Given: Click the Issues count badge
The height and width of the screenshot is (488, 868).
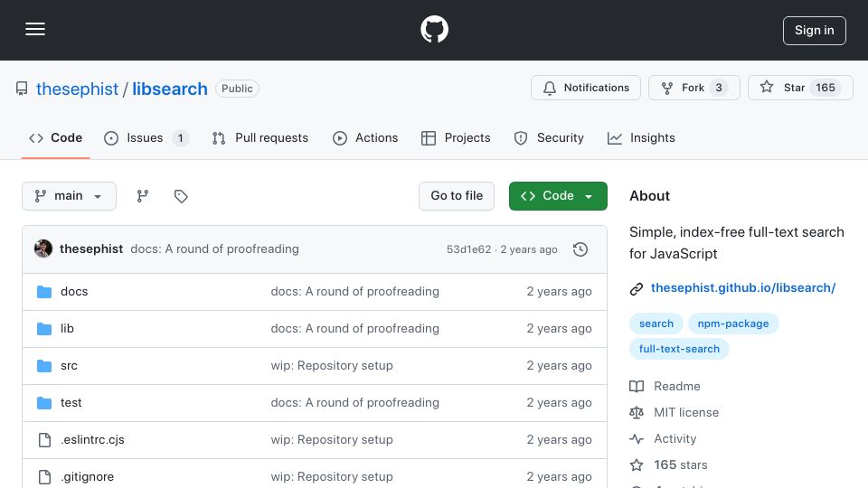Looking at the screenshot, I should pos(180,137).
